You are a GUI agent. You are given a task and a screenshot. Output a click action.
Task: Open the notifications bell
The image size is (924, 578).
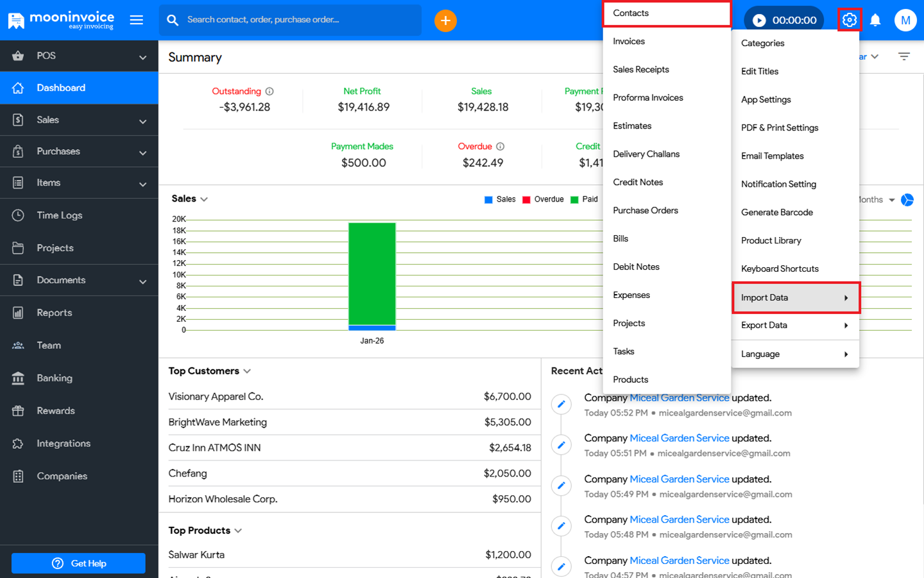click(x=875, y=21)
